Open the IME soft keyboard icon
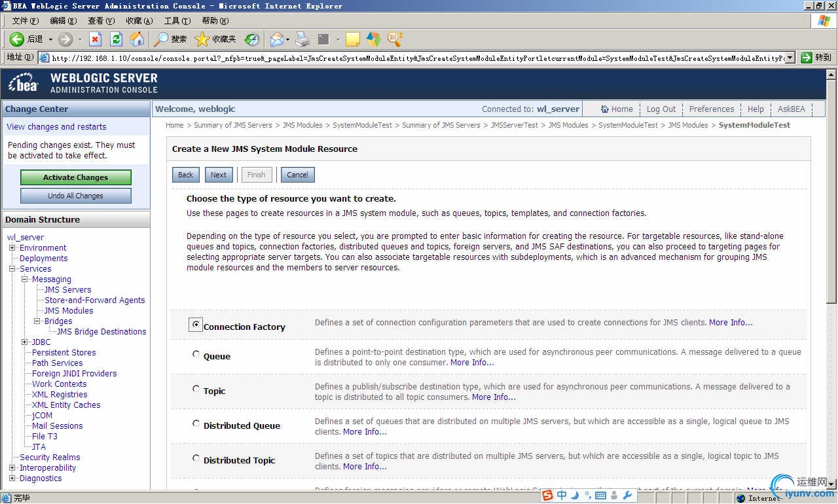This screenshot has height=504, width=838. 600,496
